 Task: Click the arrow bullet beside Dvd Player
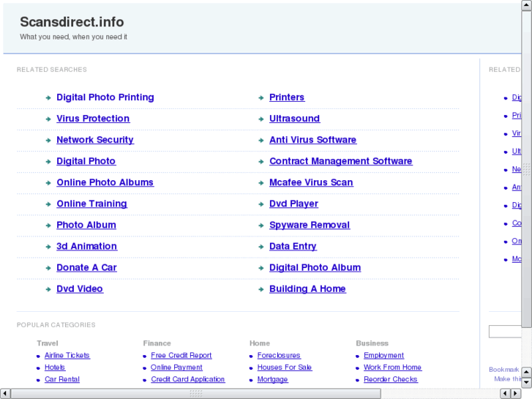click(x=261, y=204)
